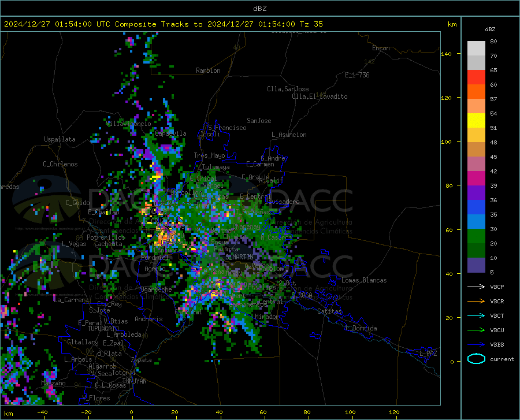Select the purple 36-39 dBZ color band
This screenshot has height=420, width=520.
coord(476,193)
